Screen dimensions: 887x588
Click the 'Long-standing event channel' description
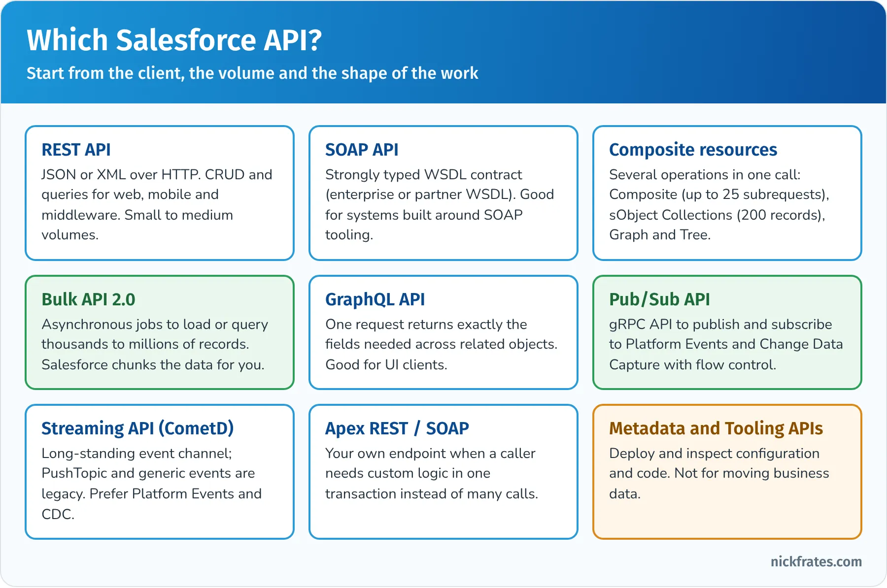(151, 483)
